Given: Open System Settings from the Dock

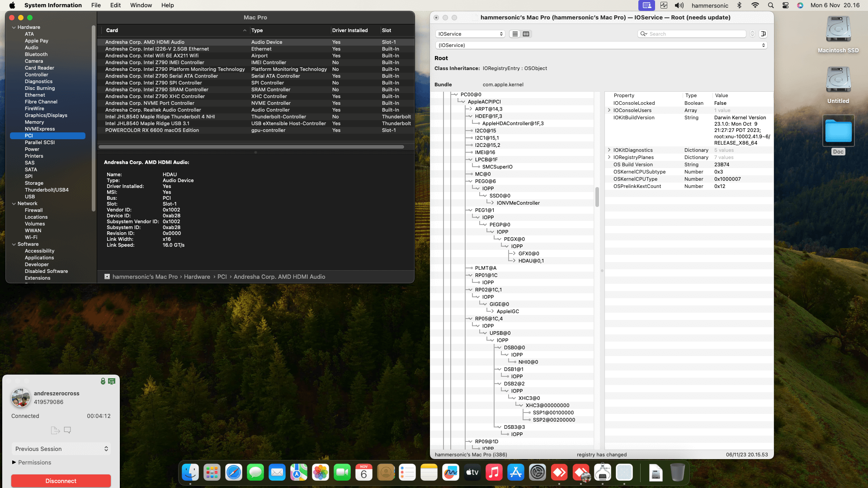Looking at the screenshot, I should [x=538, y=473].
